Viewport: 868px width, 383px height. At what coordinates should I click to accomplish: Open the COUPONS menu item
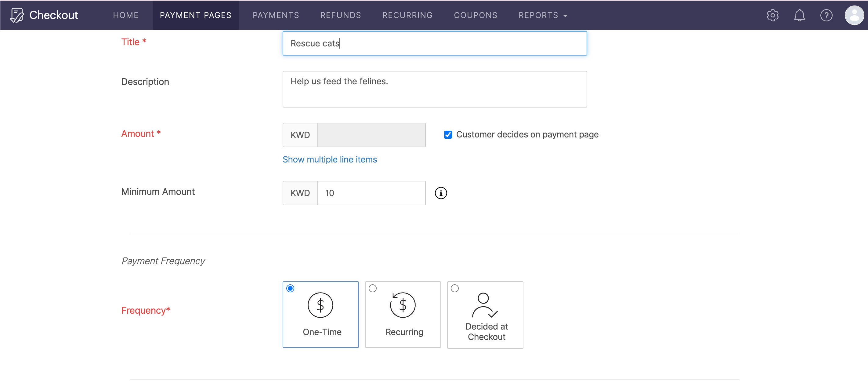(x=475, y=15)
